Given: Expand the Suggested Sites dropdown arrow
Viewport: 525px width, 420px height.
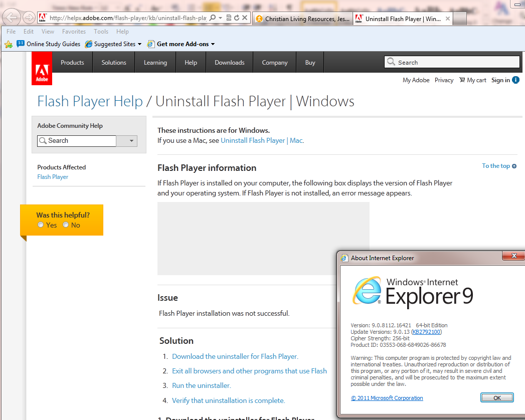Looking at the screenshot, I should coord(139,44).
